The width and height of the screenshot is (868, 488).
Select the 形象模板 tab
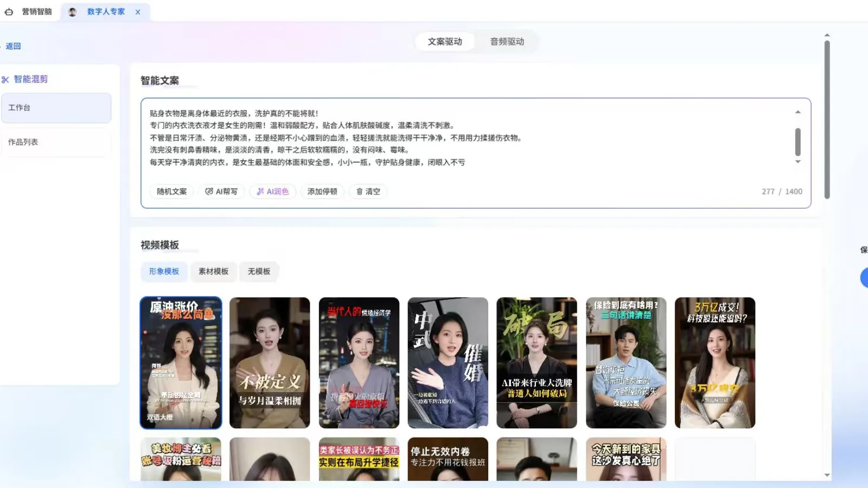(164, 271)
